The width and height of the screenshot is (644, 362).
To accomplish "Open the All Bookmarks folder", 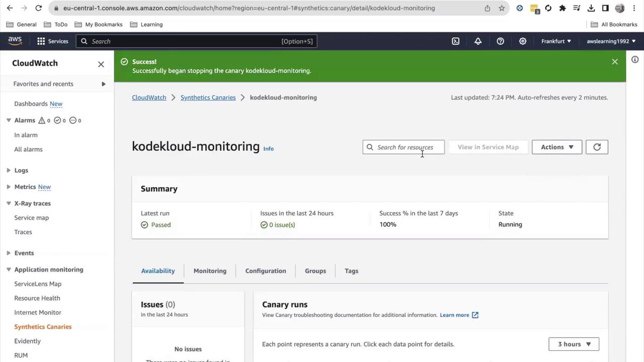I will pos(614,24).
